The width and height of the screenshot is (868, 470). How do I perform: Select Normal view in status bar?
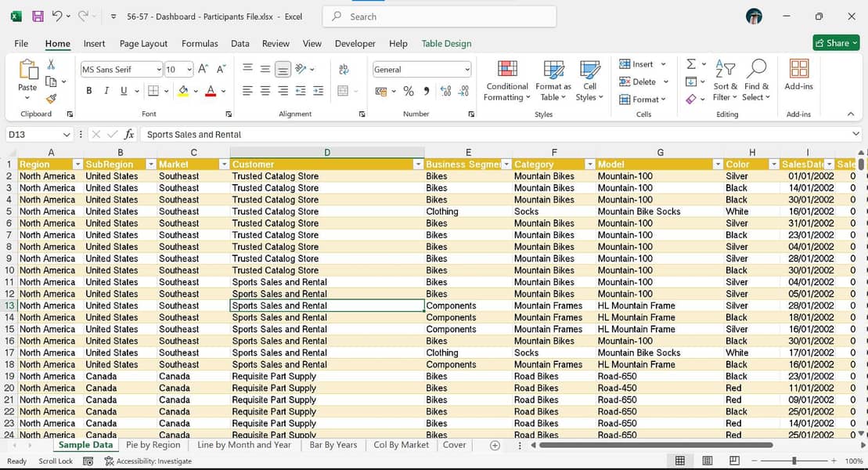click(680, 461)
